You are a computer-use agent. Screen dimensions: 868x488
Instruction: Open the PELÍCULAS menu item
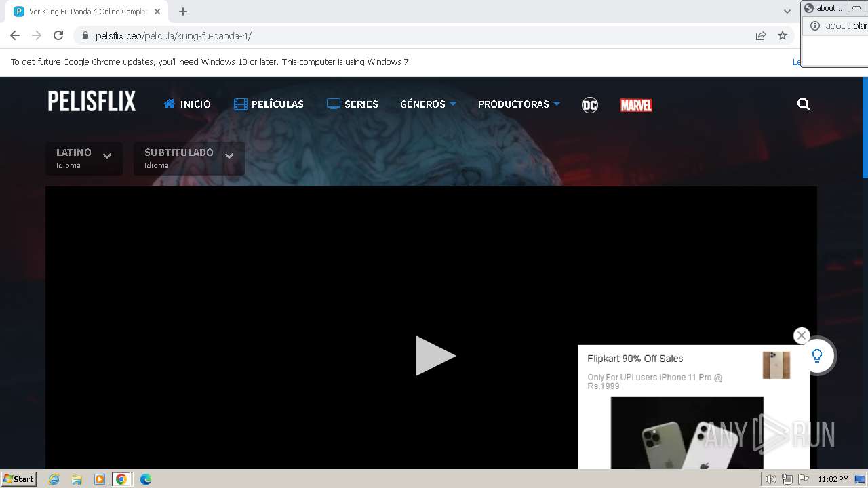tap(269, 104)
